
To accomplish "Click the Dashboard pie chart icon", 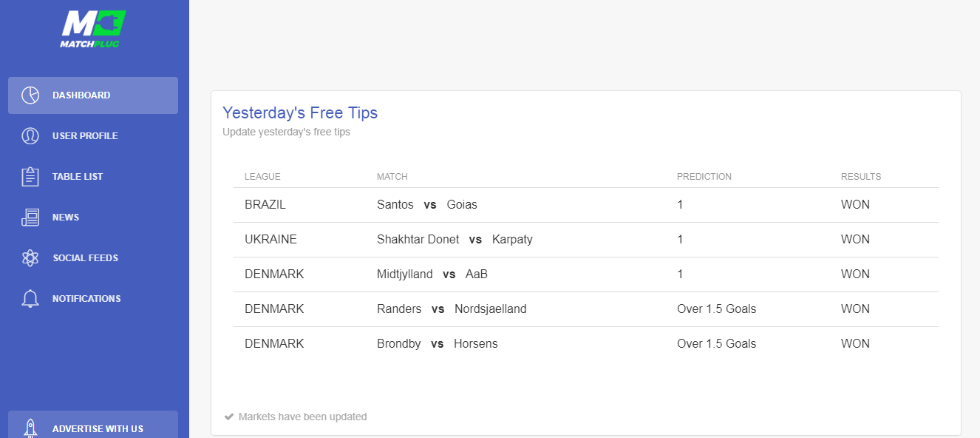I will coord(30,95).
